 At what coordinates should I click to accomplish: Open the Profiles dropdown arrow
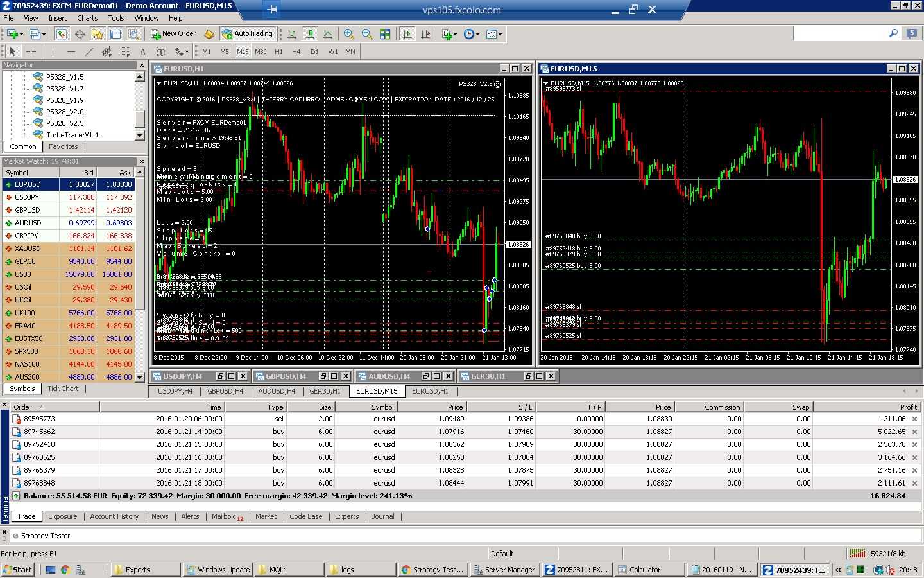tap(44, 34)
